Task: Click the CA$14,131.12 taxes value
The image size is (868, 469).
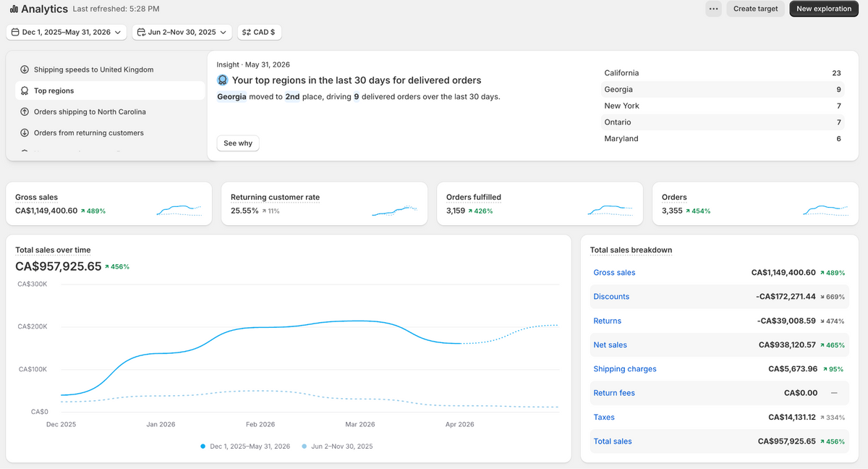Action: [792, 417]
